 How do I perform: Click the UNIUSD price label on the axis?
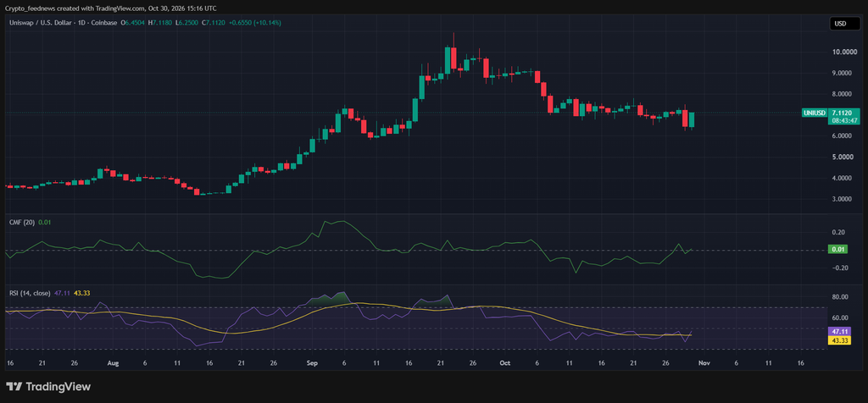814,113
